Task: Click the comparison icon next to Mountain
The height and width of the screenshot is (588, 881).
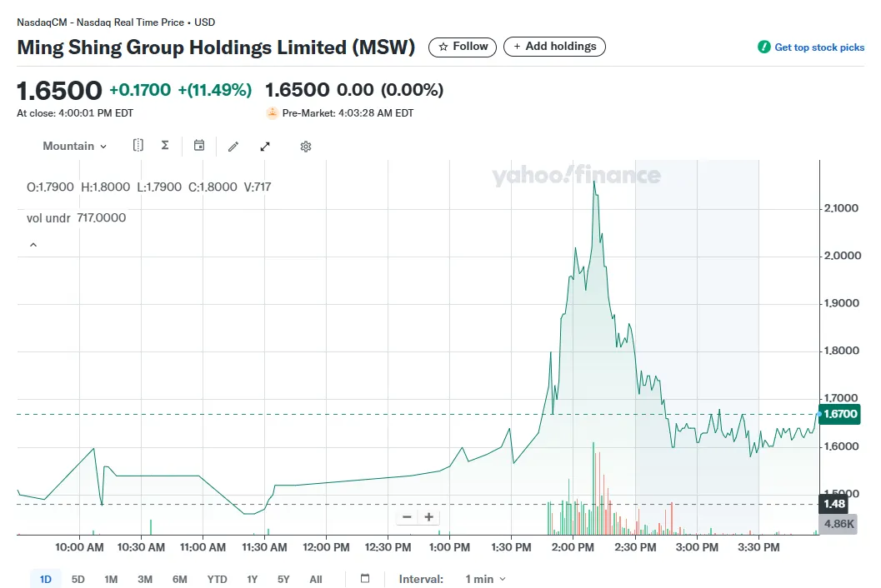Action: pyautogui.click(x=138, y=146)
